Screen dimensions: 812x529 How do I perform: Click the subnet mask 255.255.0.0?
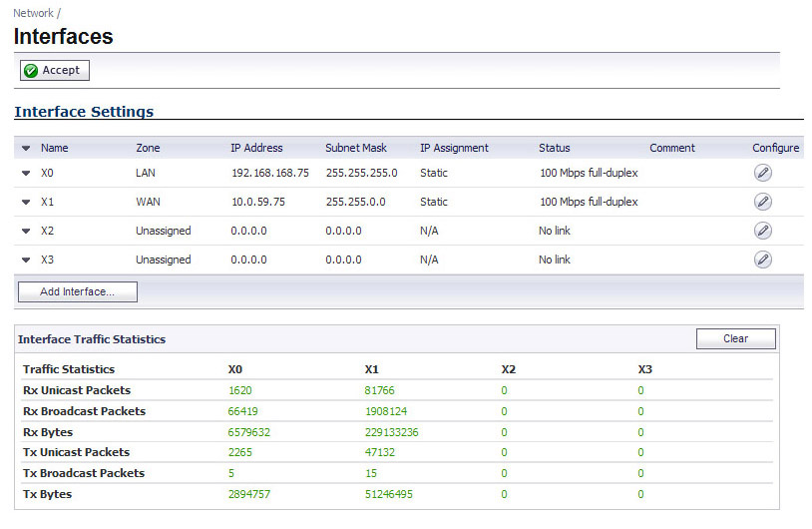point(356,202)
